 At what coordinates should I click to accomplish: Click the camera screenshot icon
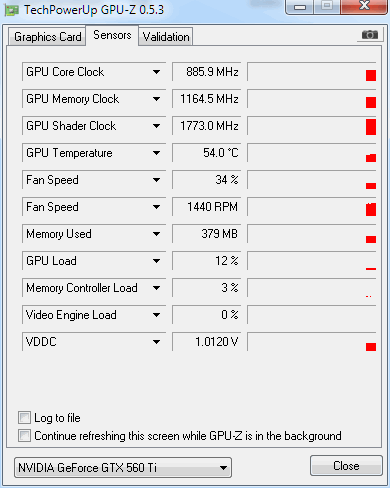coord(370,34)
